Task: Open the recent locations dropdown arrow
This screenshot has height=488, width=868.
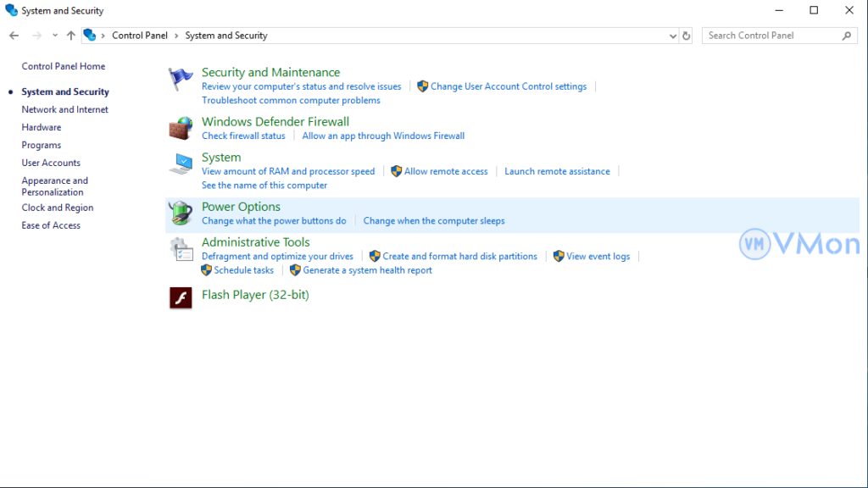Action: [x=55, y=36]
